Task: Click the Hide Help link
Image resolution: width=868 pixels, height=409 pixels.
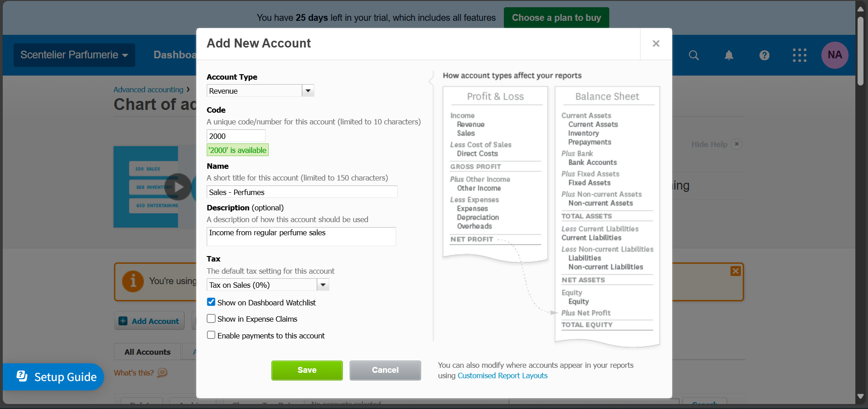Action: tap(709, 144)
